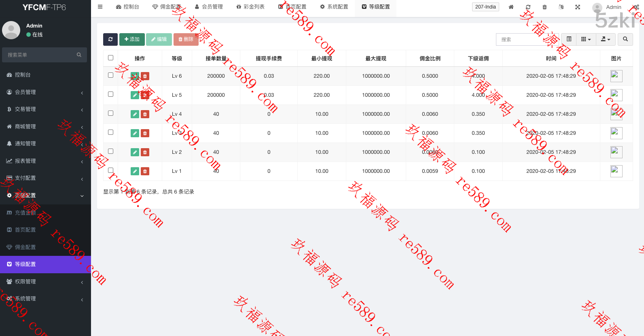Switch to the 控制台 tab in the top bar

[127, 7]
